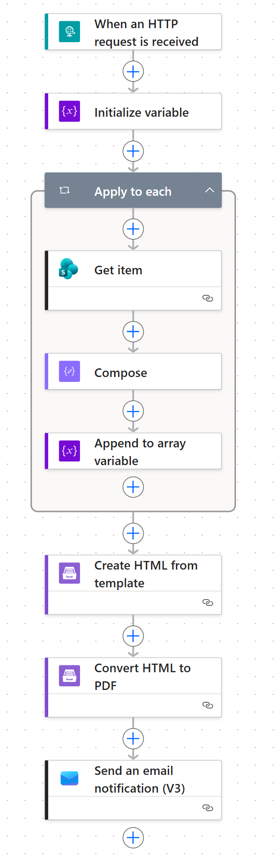Open connection link on Create HTML card
This screenshot has height=868, width=275.
click(208, 603)
